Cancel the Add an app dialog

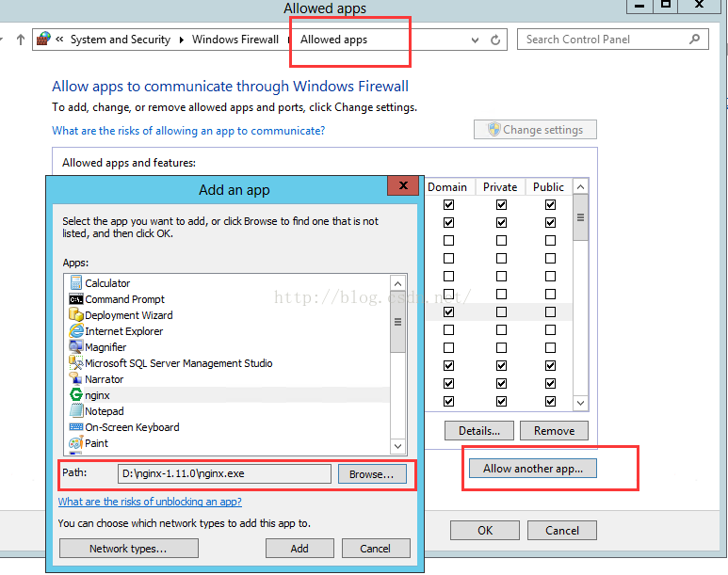(375, 548)
